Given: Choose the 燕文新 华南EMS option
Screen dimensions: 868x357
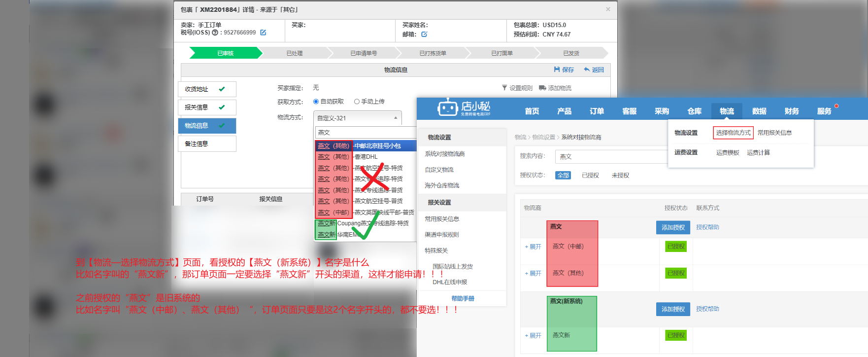Looking at the screenshot, I should pyautogui.click(x=366, y=235).
